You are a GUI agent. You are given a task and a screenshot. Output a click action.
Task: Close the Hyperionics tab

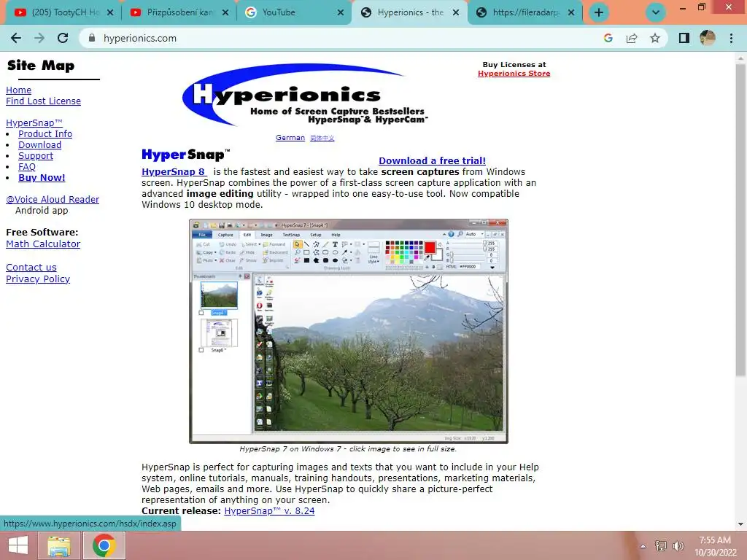[456, 12]
